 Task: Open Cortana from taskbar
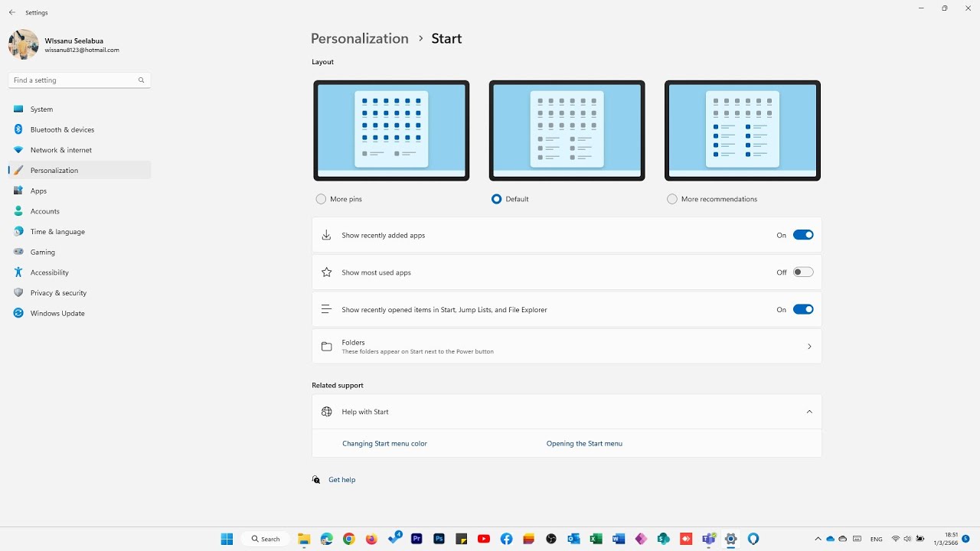coord(753,539)
